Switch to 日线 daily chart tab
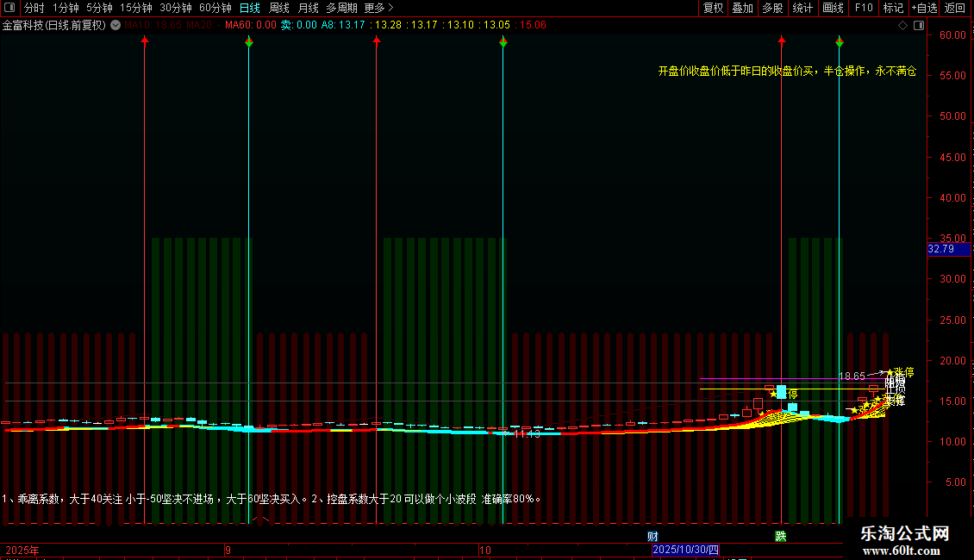Screen dimensions: 974x560 249,8
